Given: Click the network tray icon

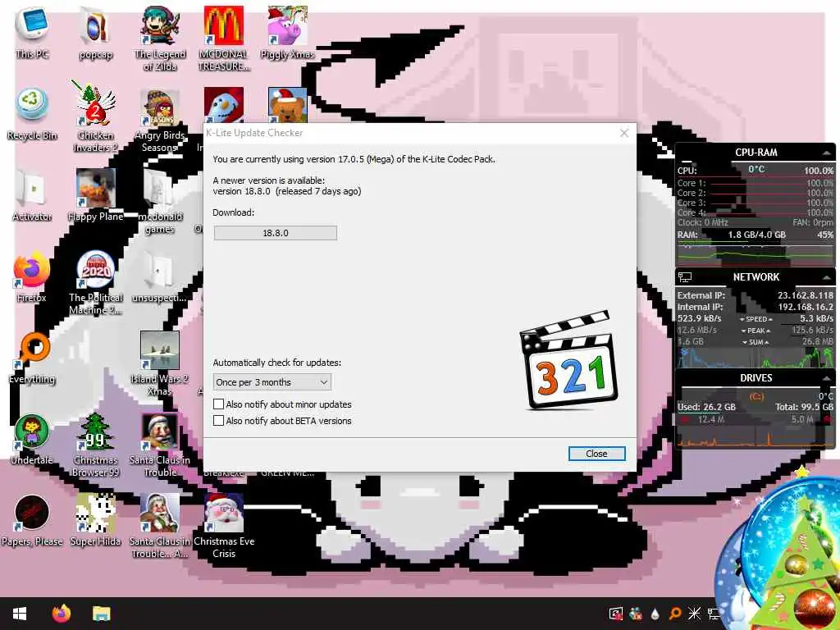Looking at the screenshot, I should [714, 614].
